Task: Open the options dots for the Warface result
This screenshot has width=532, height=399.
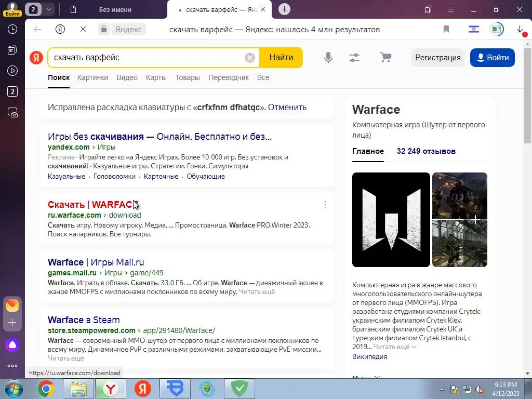Action: coord(325,205)
